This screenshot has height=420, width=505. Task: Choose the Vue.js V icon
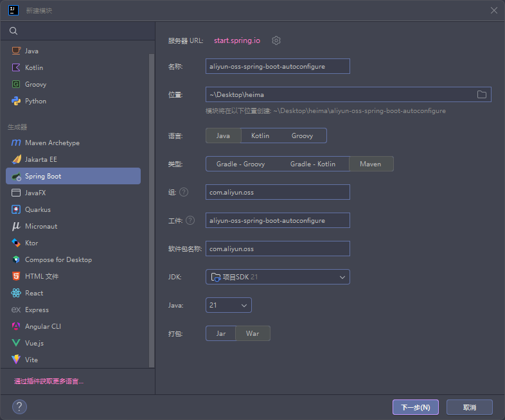point(16,343)
